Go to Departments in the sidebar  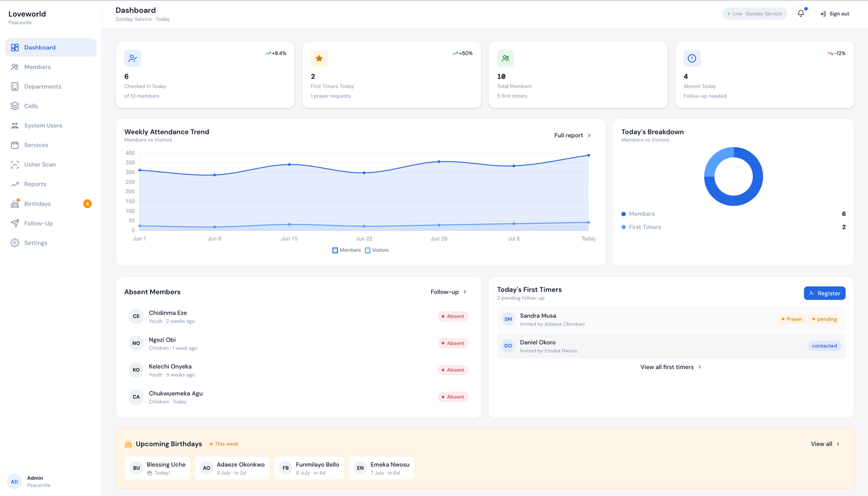pyautogui.click(x=51, y=87)
